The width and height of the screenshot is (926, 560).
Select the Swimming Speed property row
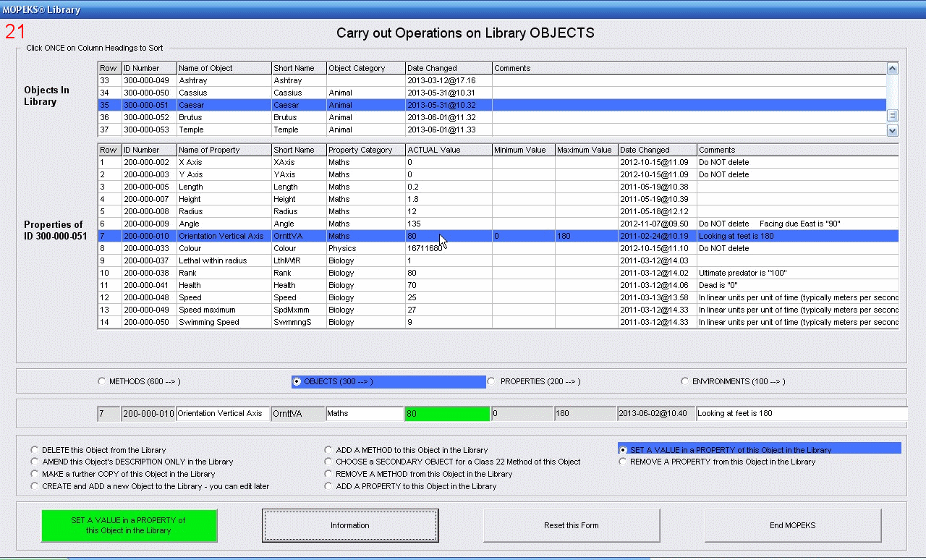point(498,322)
